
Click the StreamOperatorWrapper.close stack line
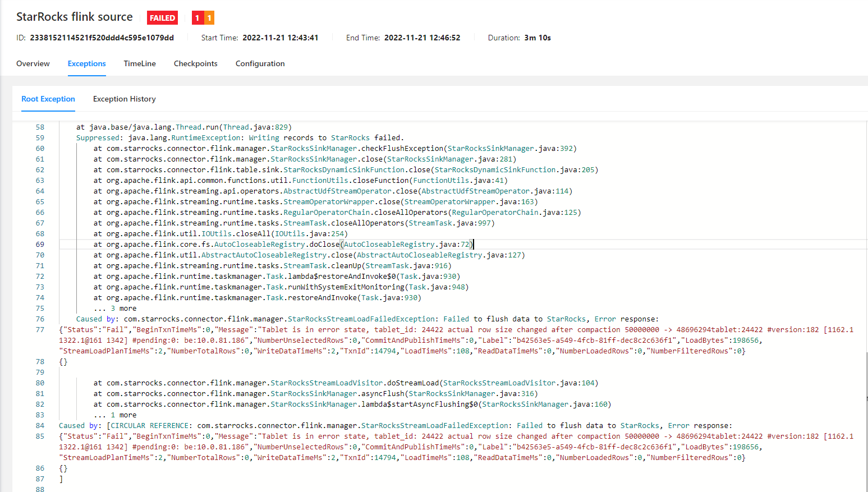point(316,202)
